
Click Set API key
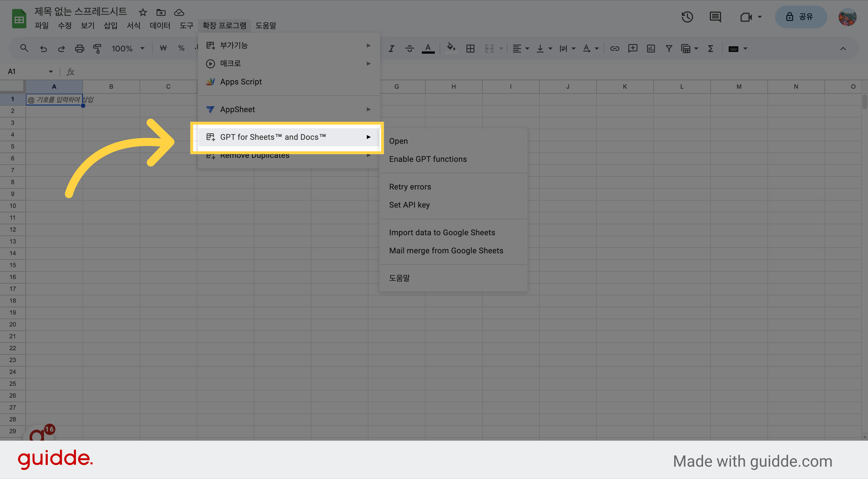453,205
